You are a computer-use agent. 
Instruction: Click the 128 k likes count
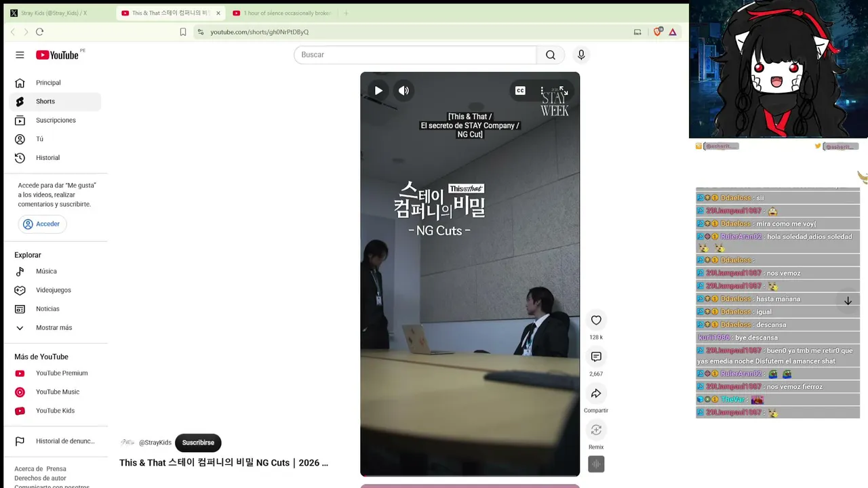596,338
